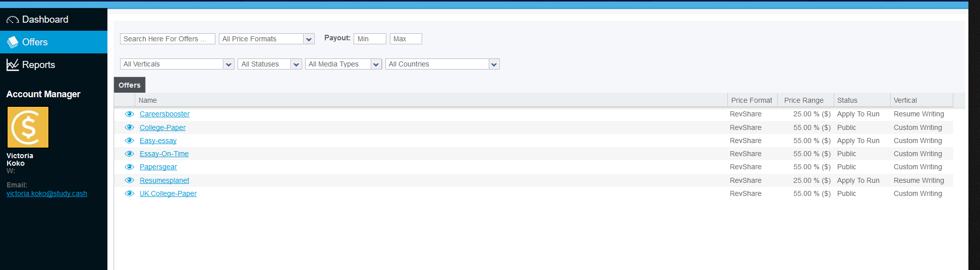Open the Reports menu item

tap(53, 64)
